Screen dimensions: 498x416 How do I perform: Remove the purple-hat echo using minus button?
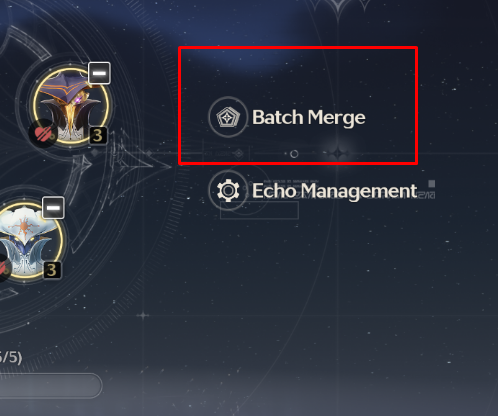(x=99, y=73)
